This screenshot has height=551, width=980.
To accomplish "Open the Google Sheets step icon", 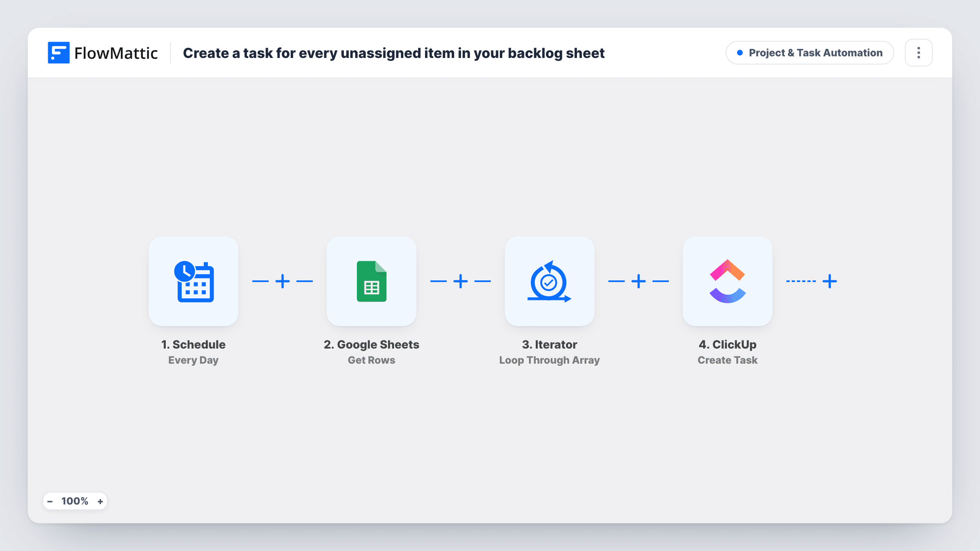I will click(x=372, y=281).
